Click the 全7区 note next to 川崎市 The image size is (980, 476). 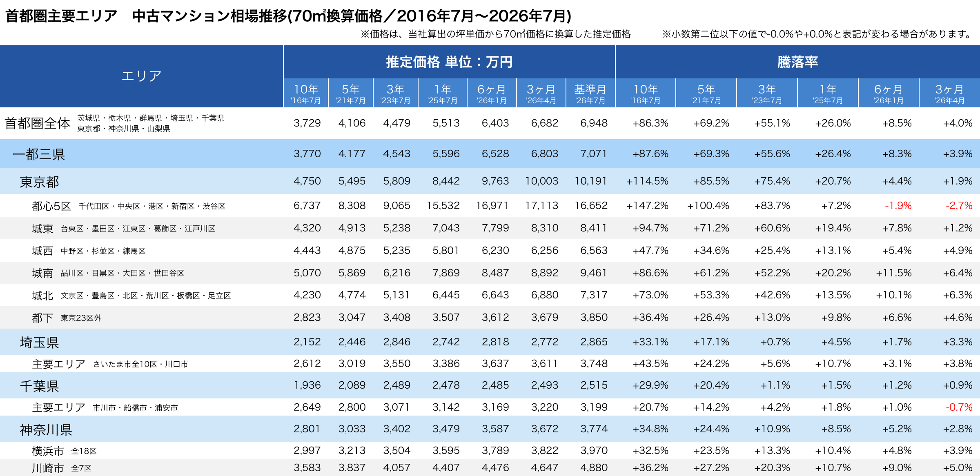pos(81,468)
